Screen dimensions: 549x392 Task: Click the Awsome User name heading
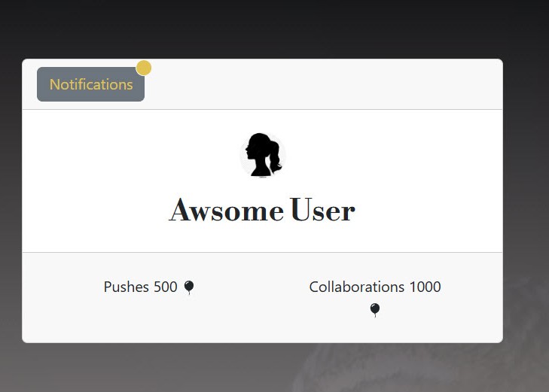point(262,210)
